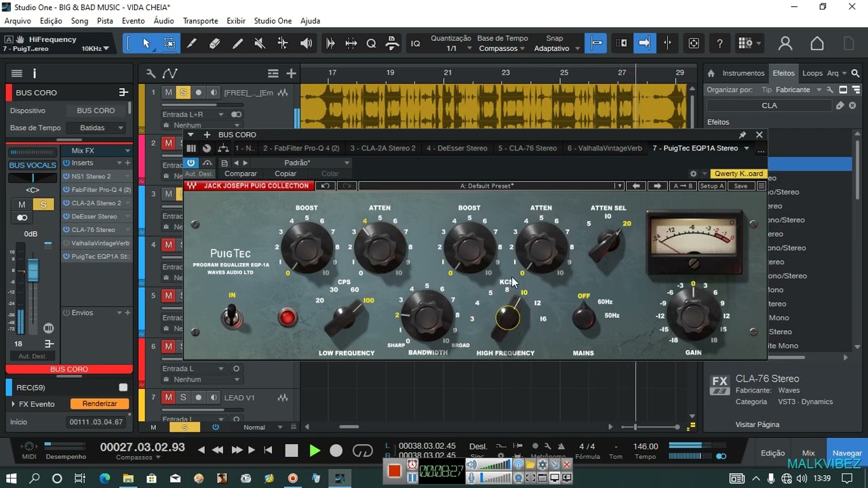Toggle the PuigTec IN switch

[232, 315]
